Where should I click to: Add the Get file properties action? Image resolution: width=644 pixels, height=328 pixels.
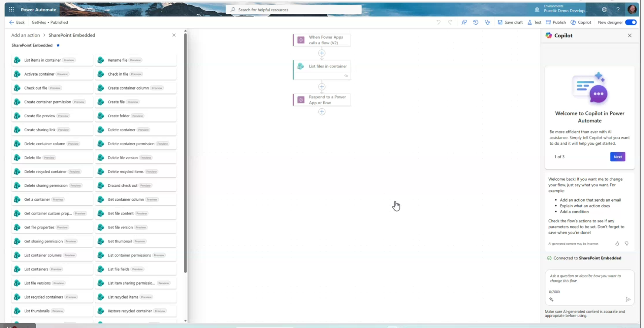52,227
